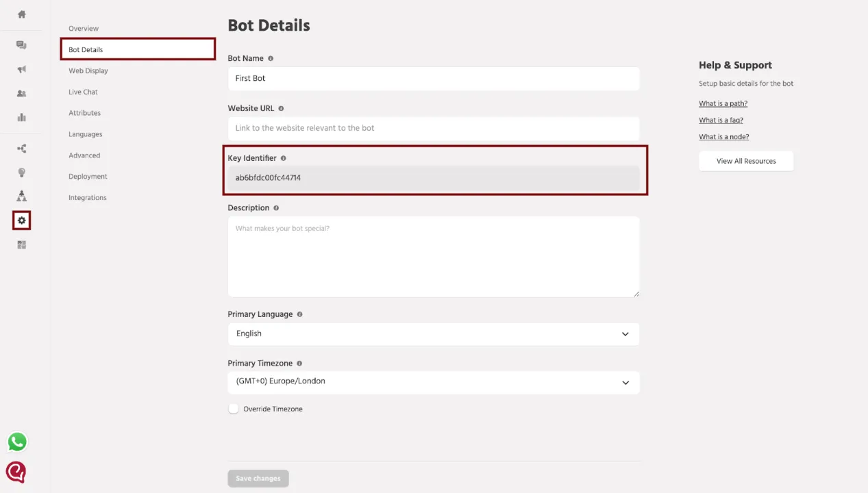This screenshot has height=493, width=868.
Task: Open the chat conversations icon
Action: (x=22, y=45)
